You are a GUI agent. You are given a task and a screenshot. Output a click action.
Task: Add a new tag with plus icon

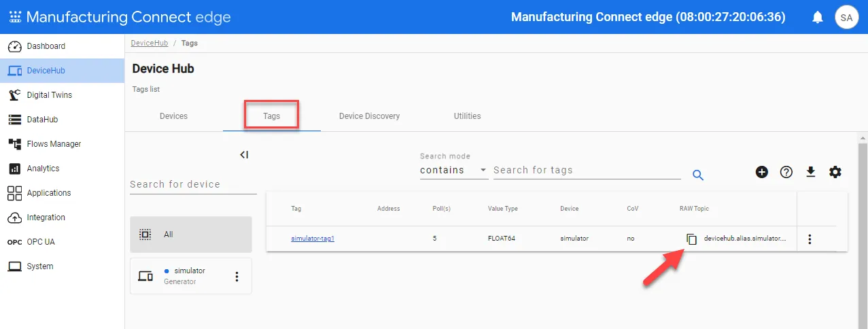tap(762, 172)
